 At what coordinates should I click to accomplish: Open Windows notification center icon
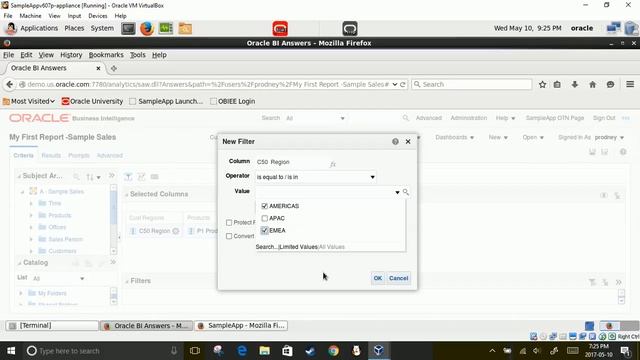pyautogui.click(x=625, y=351)
